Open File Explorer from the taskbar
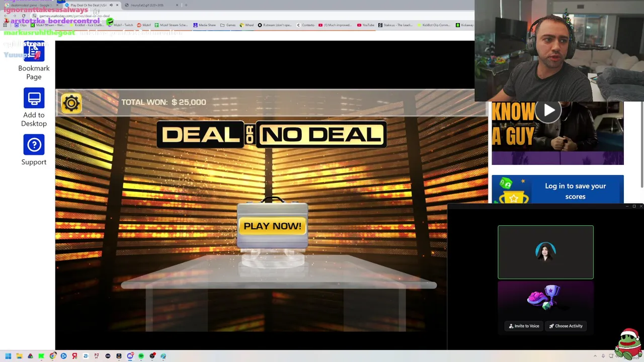644x362 pixels. pos(19,356)
